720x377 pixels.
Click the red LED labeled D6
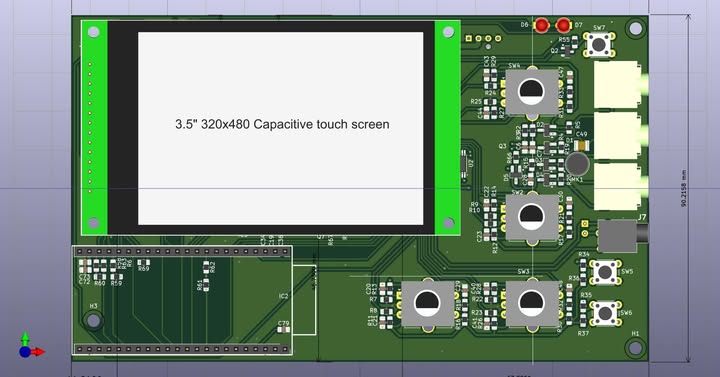click(542, 25)
